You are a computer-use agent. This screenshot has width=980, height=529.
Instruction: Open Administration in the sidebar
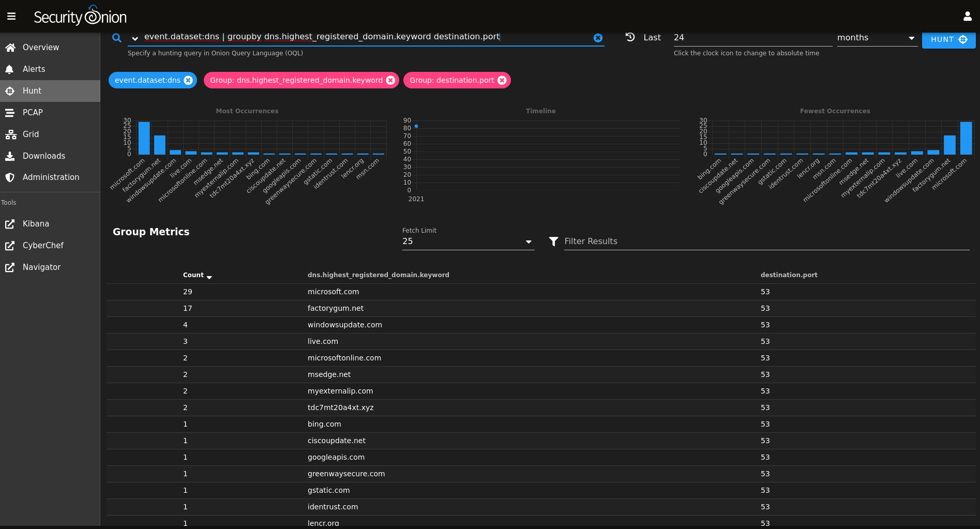[x=50, y=177]
